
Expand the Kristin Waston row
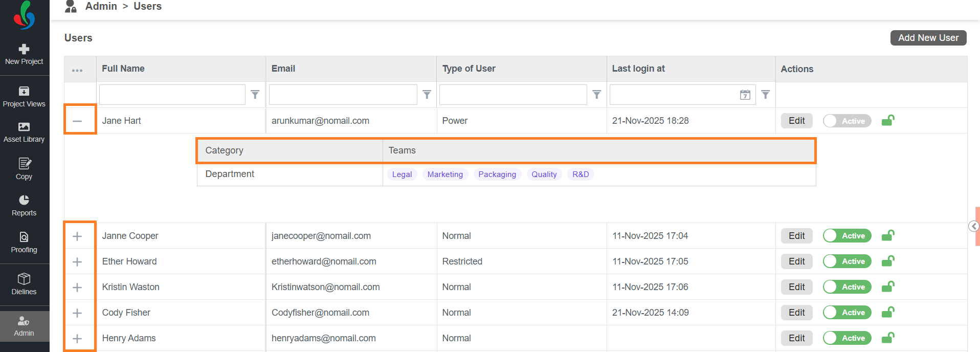coord(77,287)
